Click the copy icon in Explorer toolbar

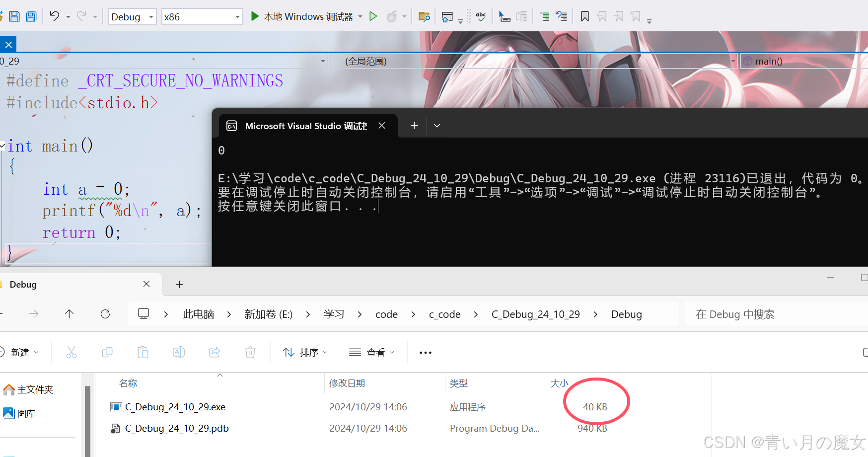[x=107, y=352]
